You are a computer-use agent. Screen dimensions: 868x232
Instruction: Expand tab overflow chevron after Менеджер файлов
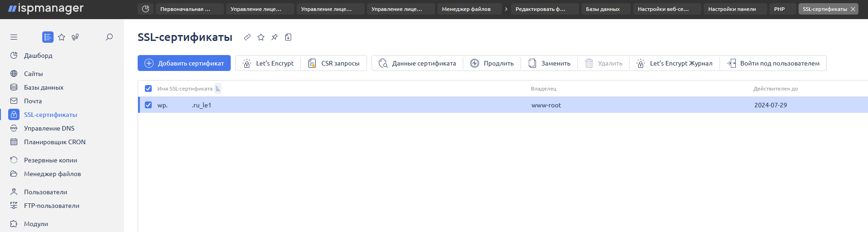pos(506,9)
